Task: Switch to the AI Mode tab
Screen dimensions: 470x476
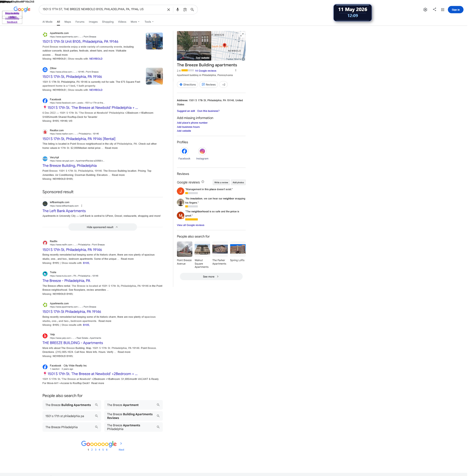Action: 47,22
